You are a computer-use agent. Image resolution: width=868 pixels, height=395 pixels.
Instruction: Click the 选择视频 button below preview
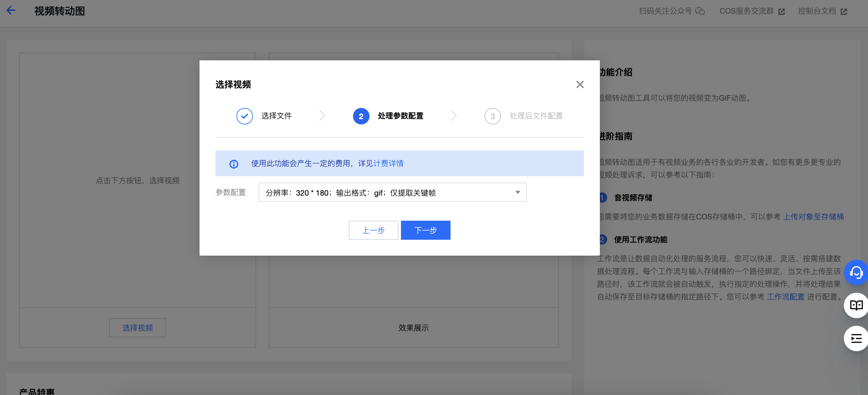click(138, 327)
